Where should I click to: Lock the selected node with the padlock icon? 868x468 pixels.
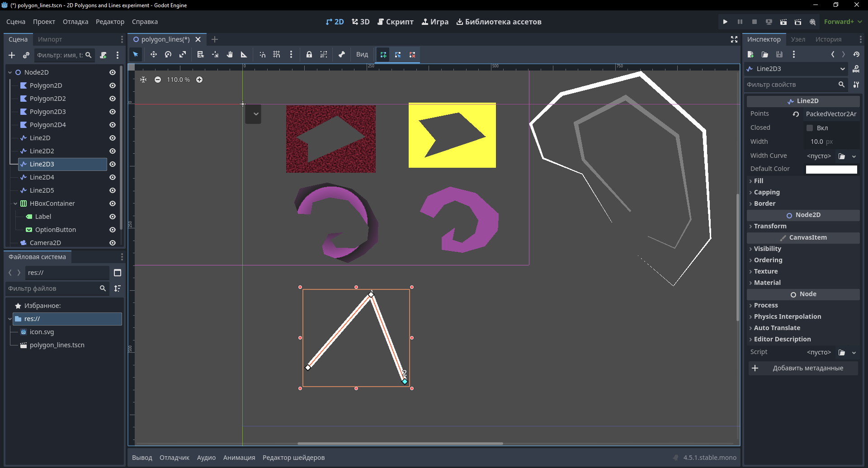click(x=309, y=54)
